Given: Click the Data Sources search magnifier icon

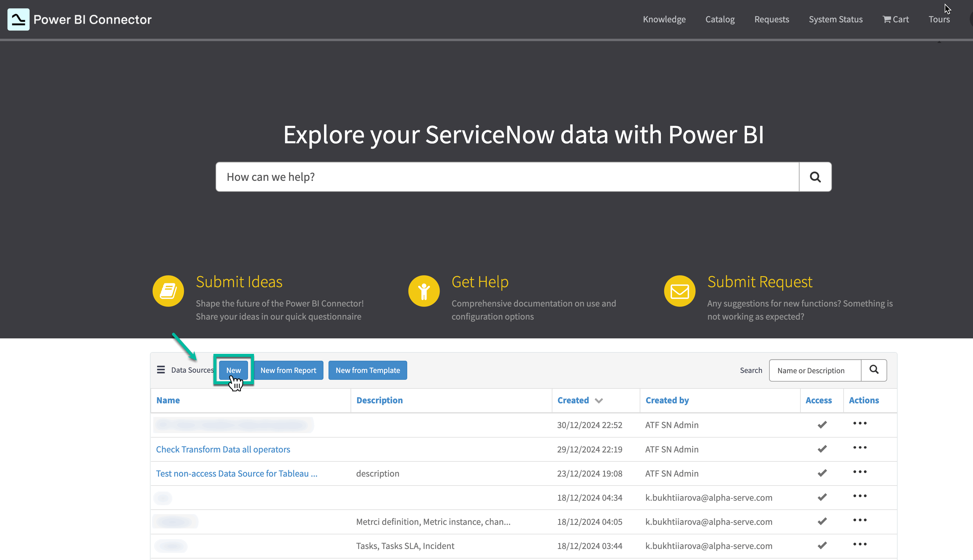Looking at the screenshot, I should click(x=874, y=370).
